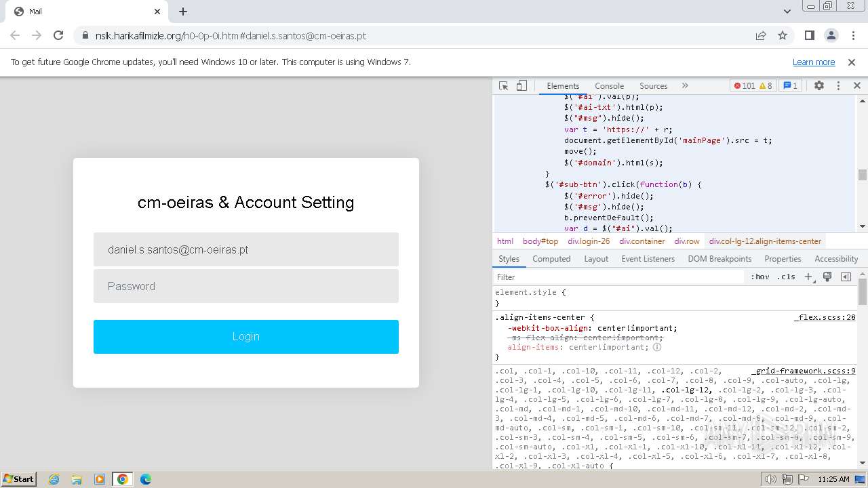Select the div.container breadcrumb

pos(642,241)
